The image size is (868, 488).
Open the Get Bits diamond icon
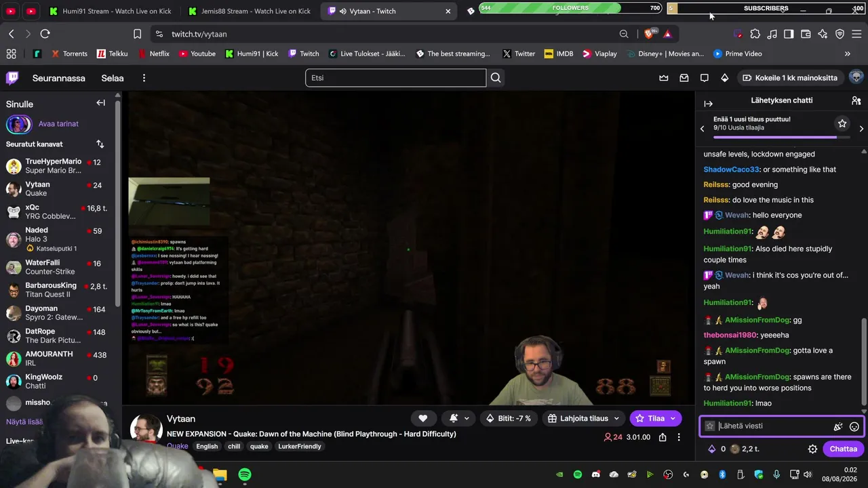click(725, 78)
